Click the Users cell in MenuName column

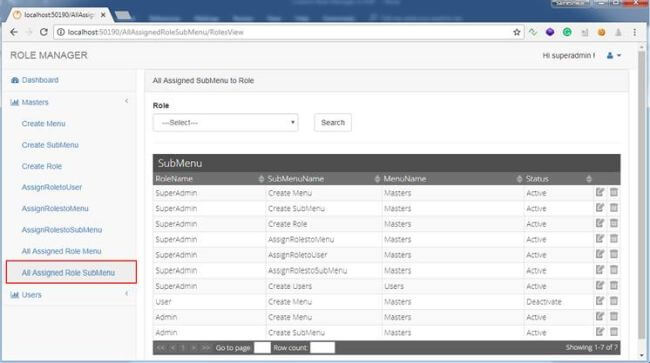(393, 286)
